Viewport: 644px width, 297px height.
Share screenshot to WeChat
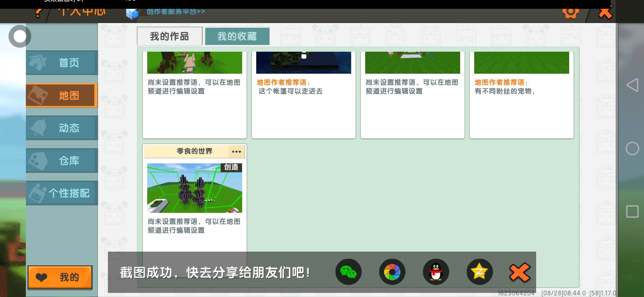click(348, 272)
